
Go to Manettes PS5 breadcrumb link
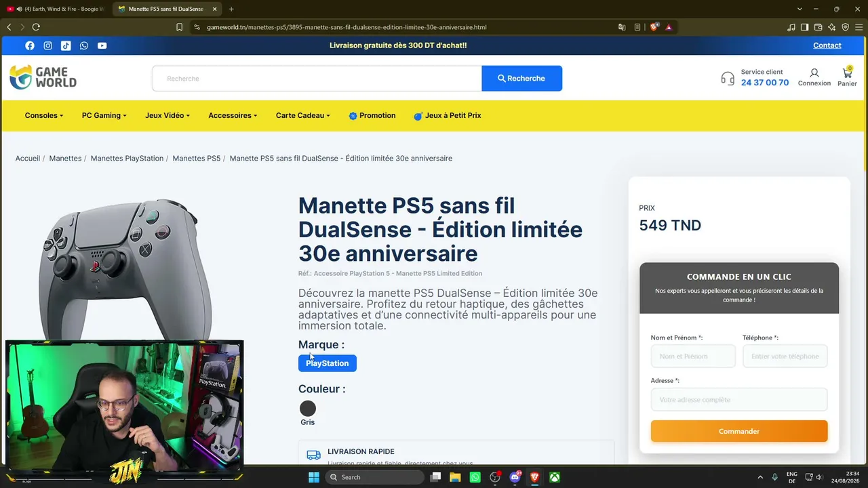197,159
